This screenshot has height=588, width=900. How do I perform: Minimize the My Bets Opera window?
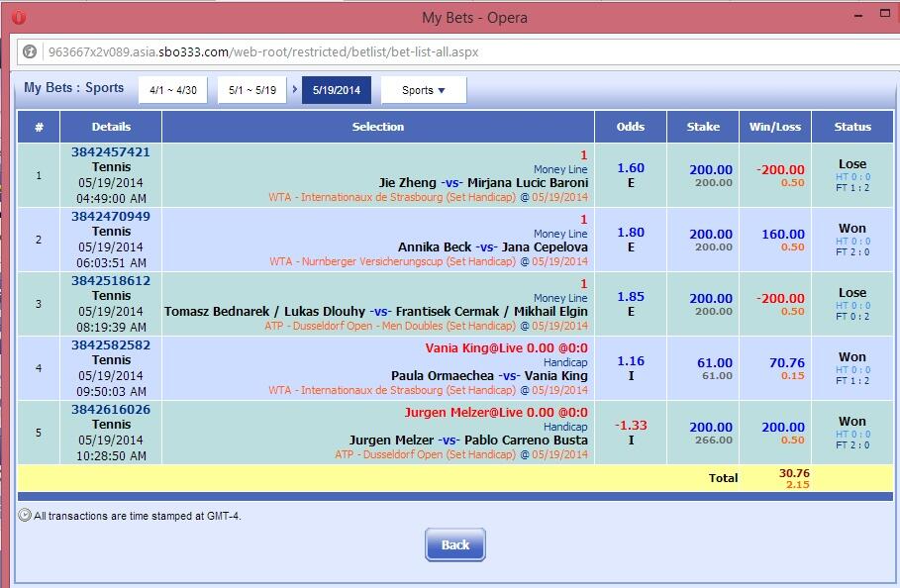858,16
